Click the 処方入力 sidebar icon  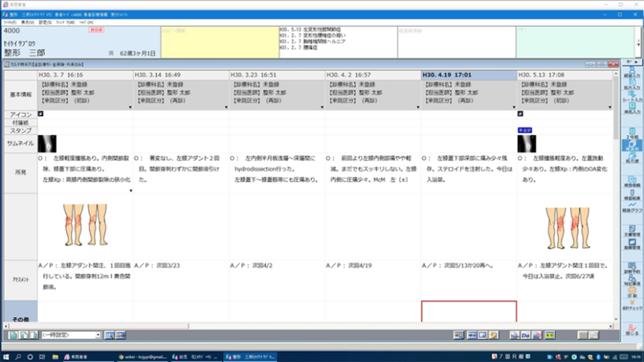tap(632, 83)
